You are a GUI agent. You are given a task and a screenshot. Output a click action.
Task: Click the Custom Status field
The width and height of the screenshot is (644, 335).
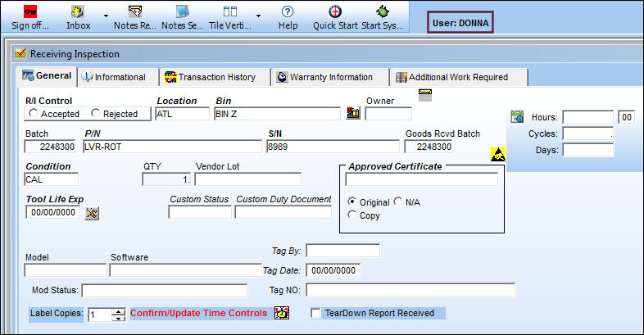click(200, 212)
